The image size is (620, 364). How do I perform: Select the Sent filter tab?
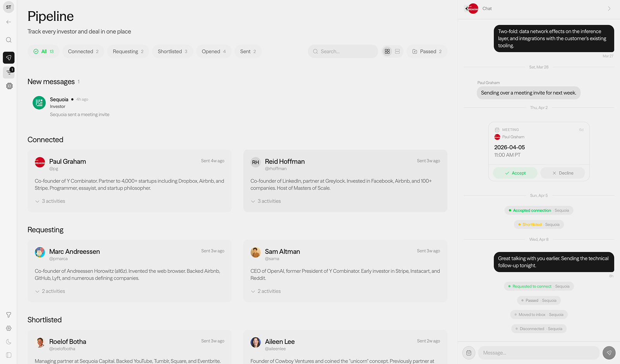pos(248,52)
